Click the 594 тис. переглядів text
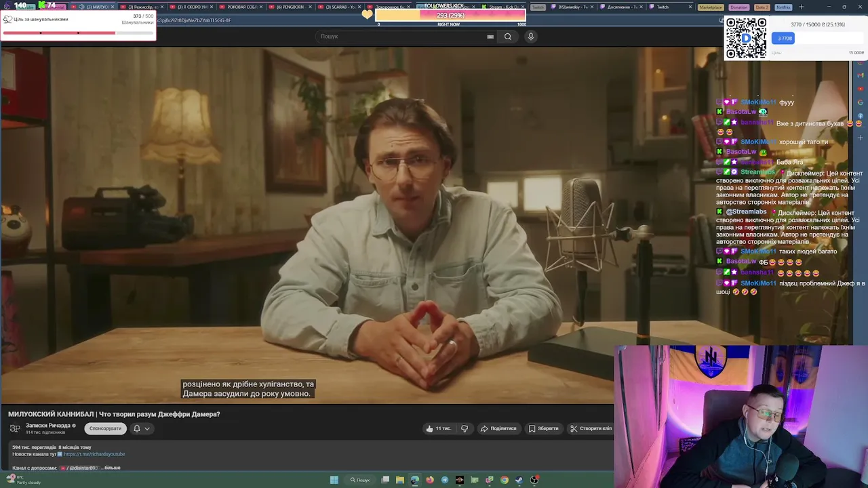 click(35, 447)
